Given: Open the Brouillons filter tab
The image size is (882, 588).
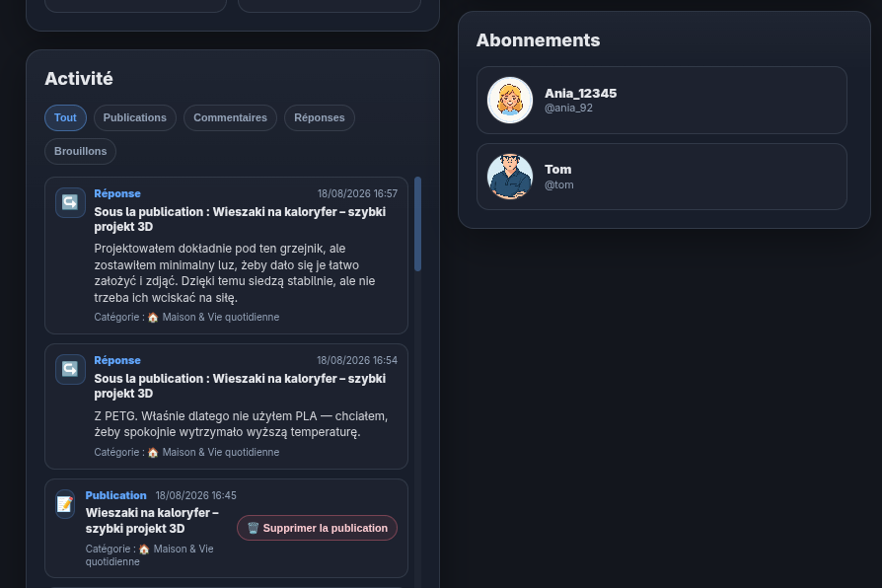Looking at the screenshot, I should coord(81,151).
